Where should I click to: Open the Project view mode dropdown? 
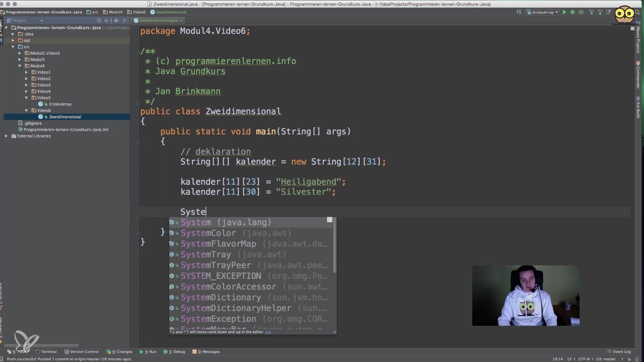coord(42,20)
